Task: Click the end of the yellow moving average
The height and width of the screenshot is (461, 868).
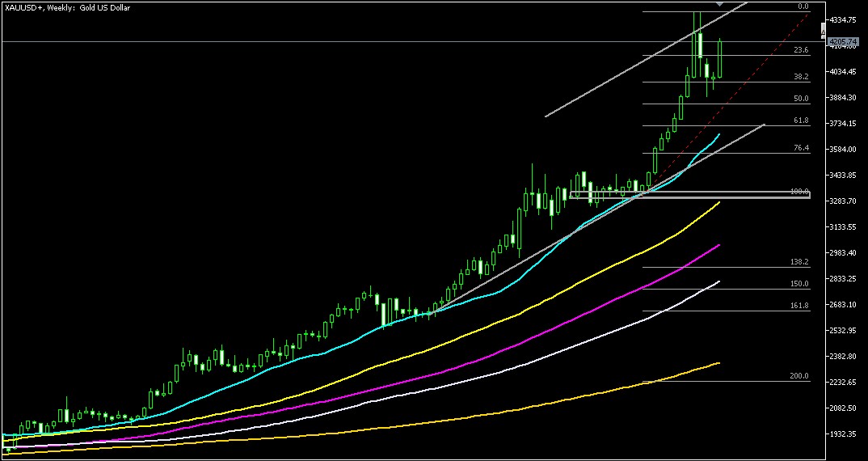Action: [x=718, y=203]
